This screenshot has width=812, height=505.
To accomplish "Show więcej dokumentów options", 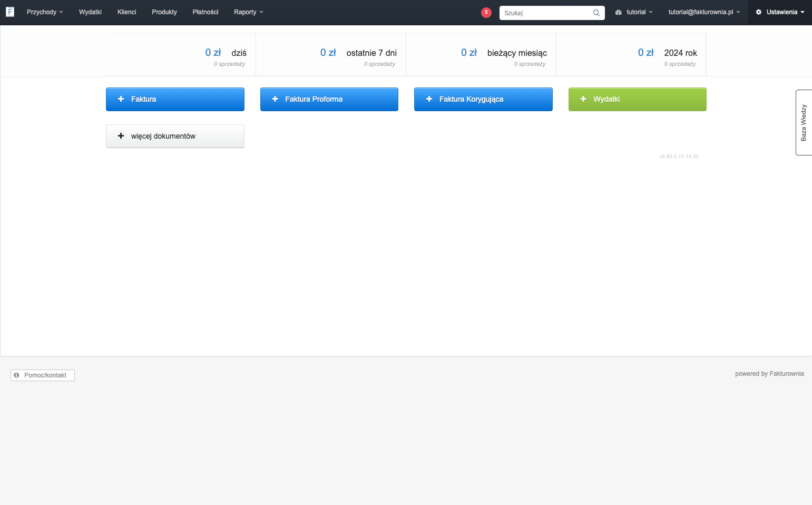I will coord(175,136).
